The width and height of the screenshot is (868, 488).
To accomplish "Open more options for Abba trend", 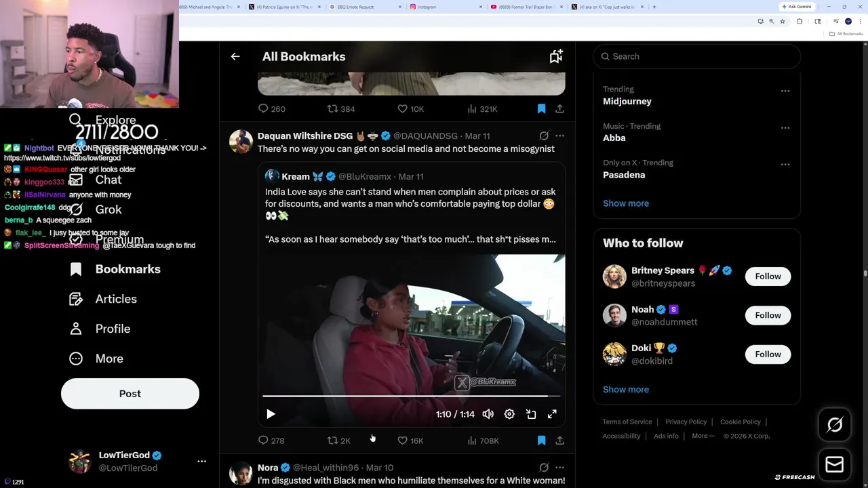I will coord(785,127).
